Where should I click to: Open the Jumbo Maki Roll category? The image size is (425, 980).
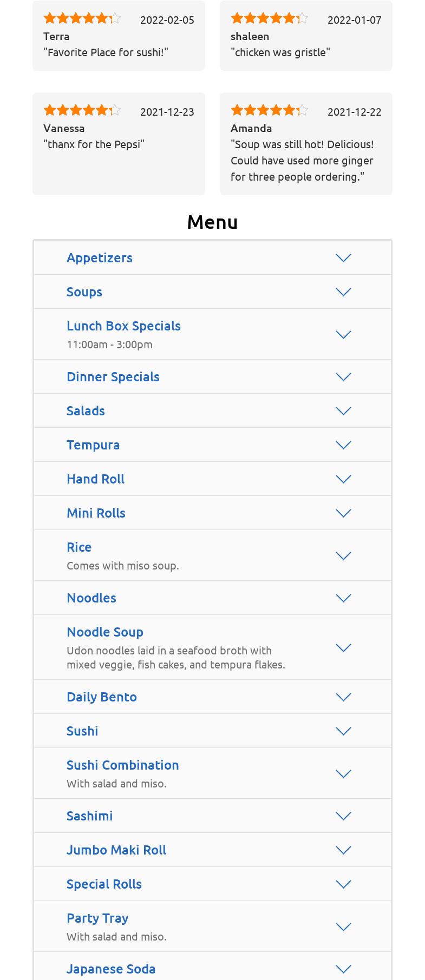point(116,850)
